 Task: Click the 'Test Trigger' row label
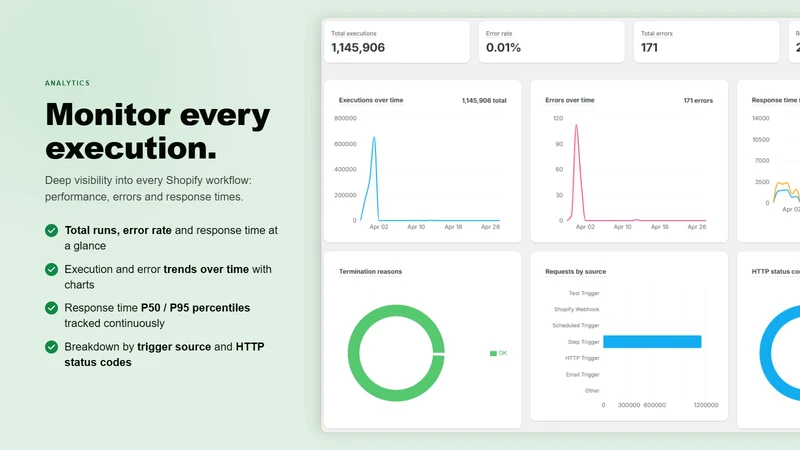[x=584, y=293]
